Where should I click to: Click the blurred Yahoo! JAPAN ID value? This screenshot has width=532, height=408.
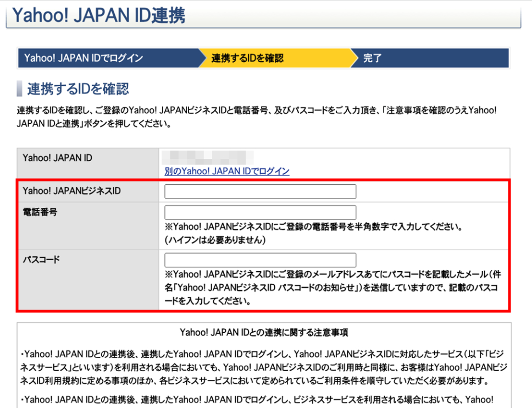click(x=208, y=157)
